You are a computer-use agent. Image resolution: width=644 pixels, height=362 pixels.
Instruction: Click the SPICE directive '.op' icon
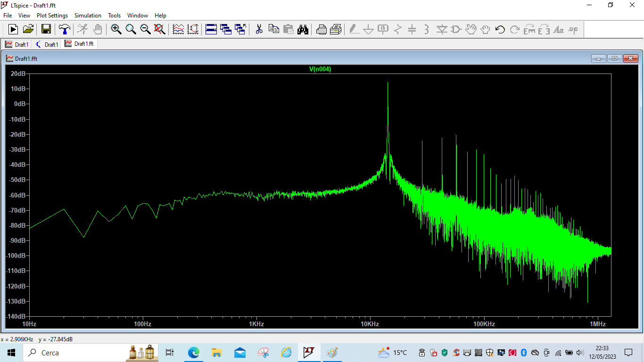pyautogui.click(x=573, y=29)
